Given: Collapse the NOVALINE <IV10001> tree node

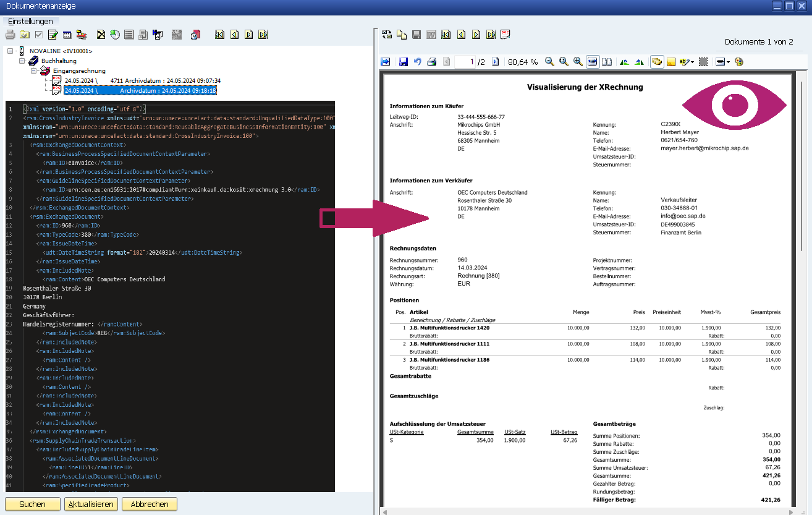Looking at the screenshot, I should [11, 51].
